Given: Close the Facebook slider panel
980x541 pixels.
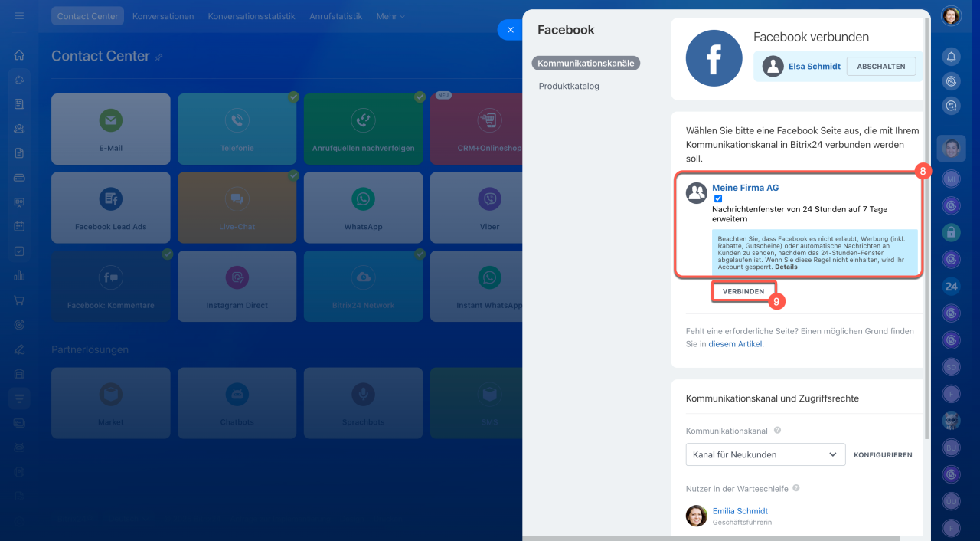Looking at the screenshot, I should pos(510,30).
